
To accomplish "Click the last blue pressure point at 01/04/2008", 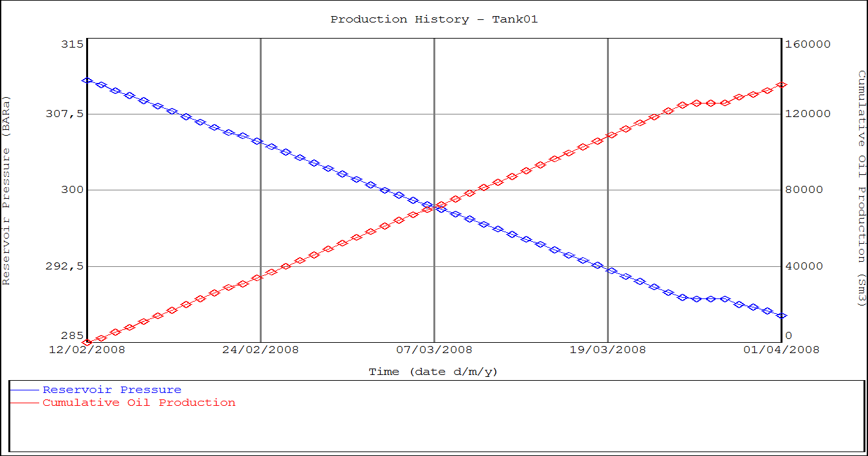I will (x=781, y=316).
